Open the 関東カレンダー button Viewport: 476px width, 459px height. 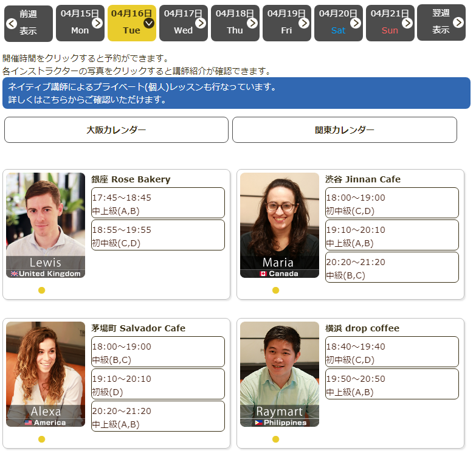click(x=344, y=130)
